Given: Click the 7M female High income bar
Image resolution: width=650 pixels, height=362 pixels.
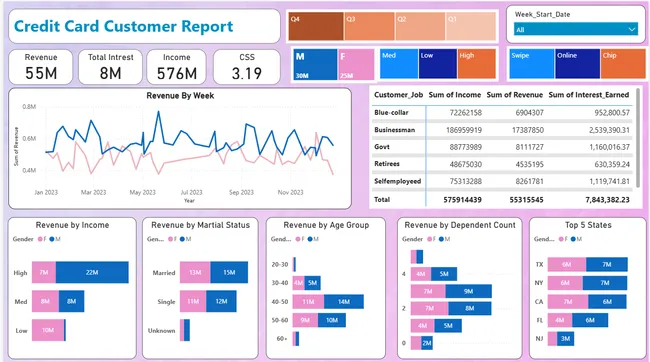Looking at the screenshot, I should click(44, 272).
